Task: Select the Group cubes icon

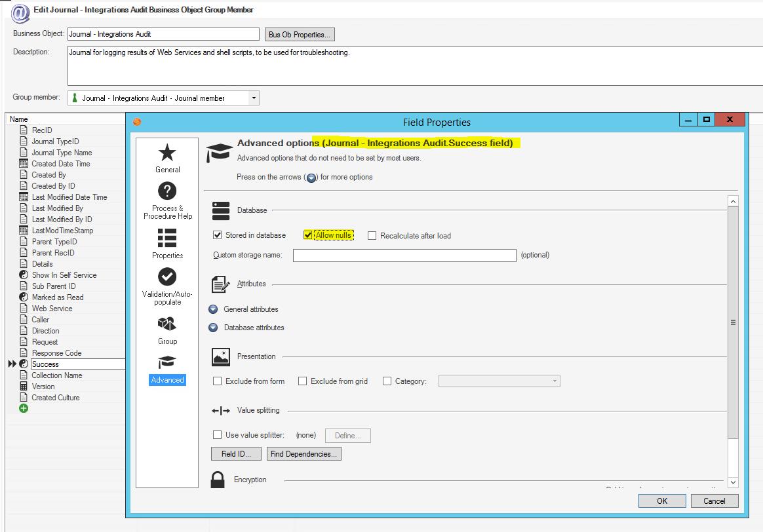Action: pyautogui.click(x=167, y=324)
